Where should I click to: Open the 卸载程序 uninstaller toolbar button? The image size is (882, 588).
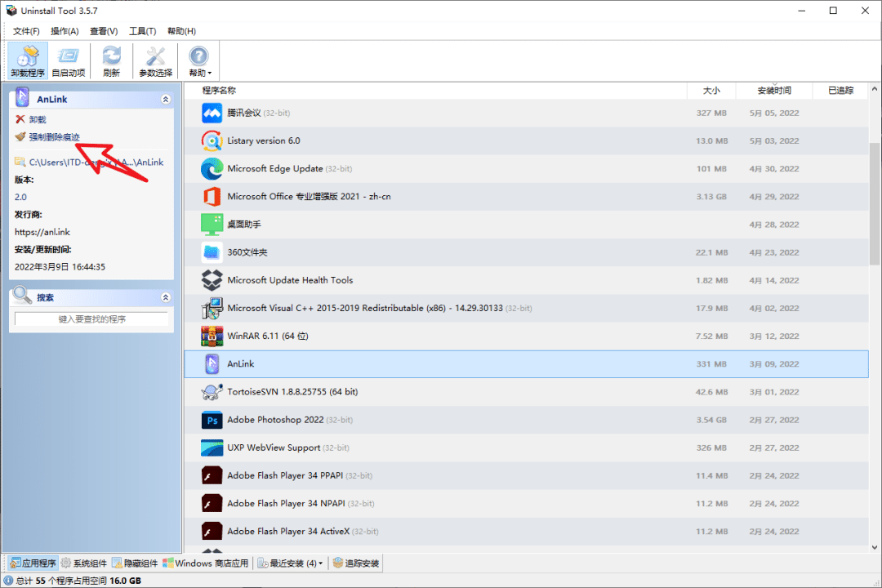[x=28, y=60]
